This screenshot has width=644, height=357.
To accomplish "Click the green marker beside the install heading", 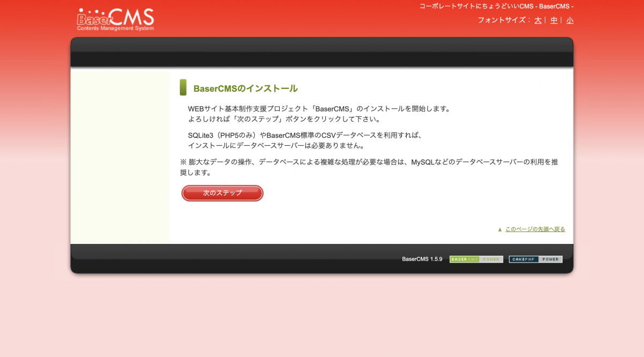I will click(183, 87).
